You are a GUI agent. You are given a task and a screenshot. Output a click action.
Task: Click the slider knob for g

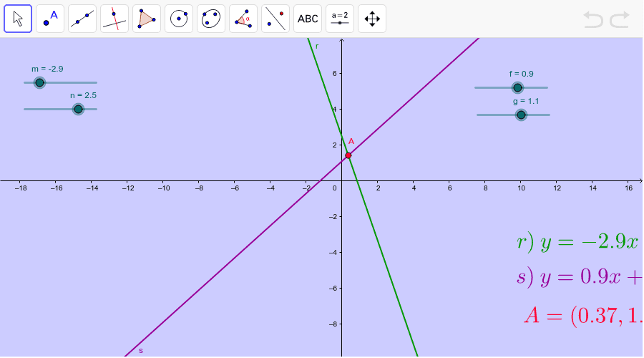click(521, 115)
